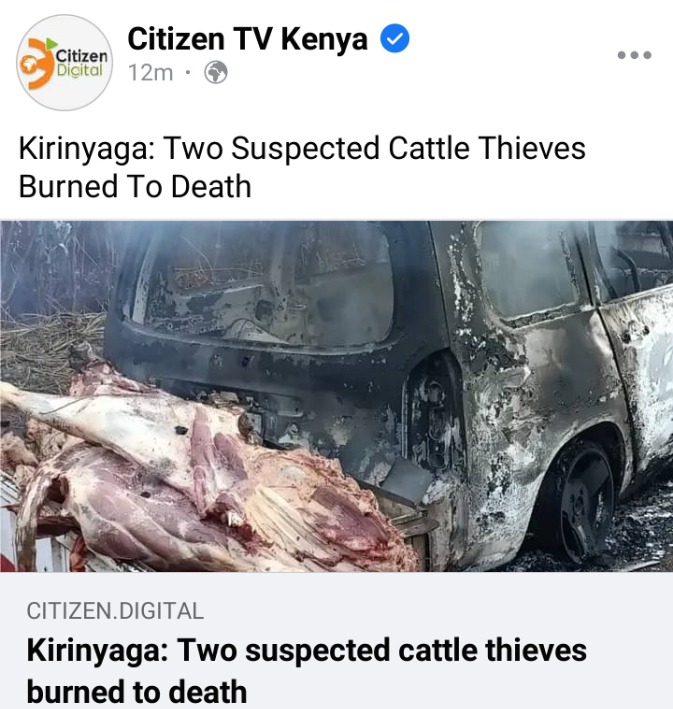673x709 pixels.
Task: Click the "Citizen Digital" text inside avatar
Action: pos(82,63)
